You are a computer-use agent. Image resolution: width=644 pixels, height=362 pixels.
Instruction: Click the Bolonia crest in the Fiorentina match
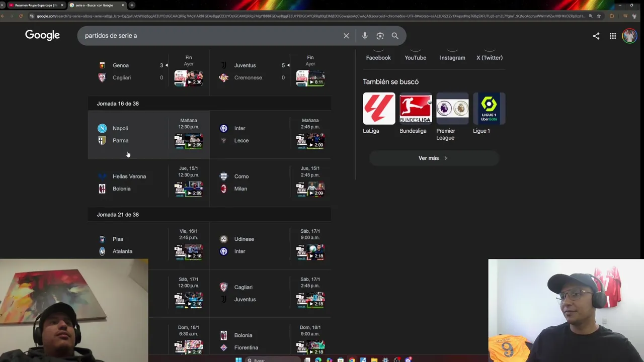[x=224, y=335]
